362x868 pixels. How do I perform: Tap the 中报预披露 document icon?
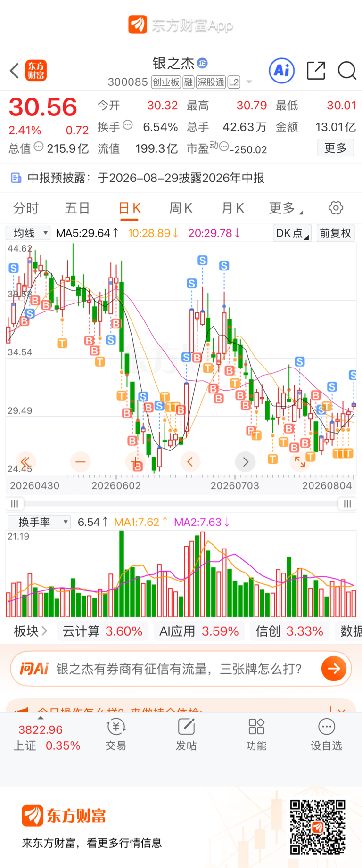[16, 178]
